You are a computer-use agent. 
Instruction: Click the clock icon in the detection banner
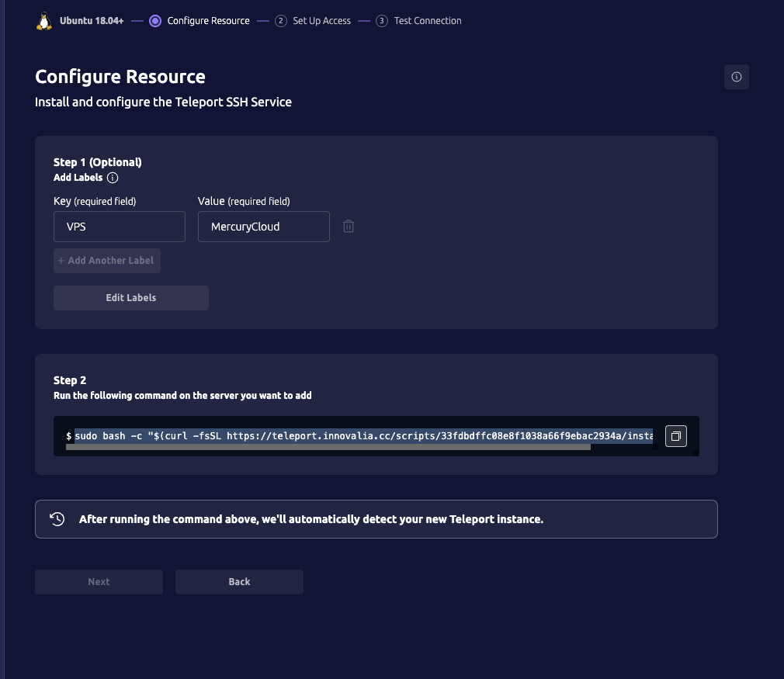coord(57,518)
